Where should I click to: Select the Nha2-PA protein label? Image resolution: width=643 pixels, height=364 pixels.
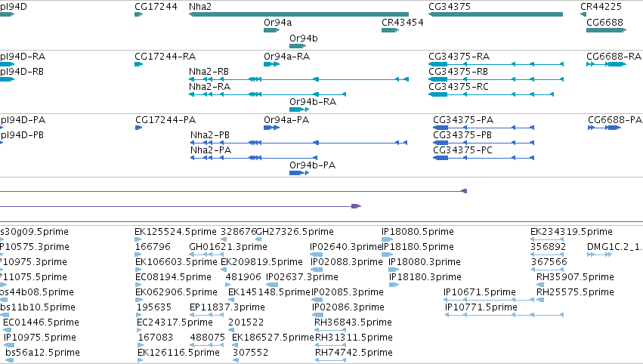(211, 150)
